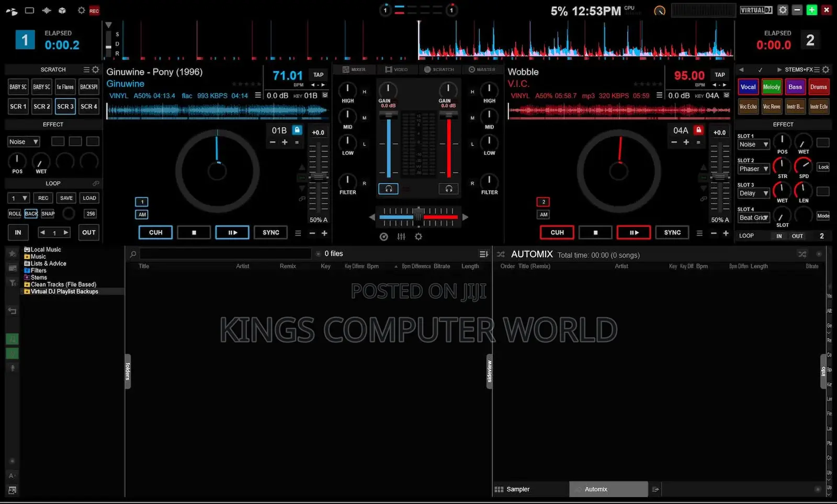Click the 3D cube icon in the top bar
This screenshot has width=837, height=504.
pos(62,10)
